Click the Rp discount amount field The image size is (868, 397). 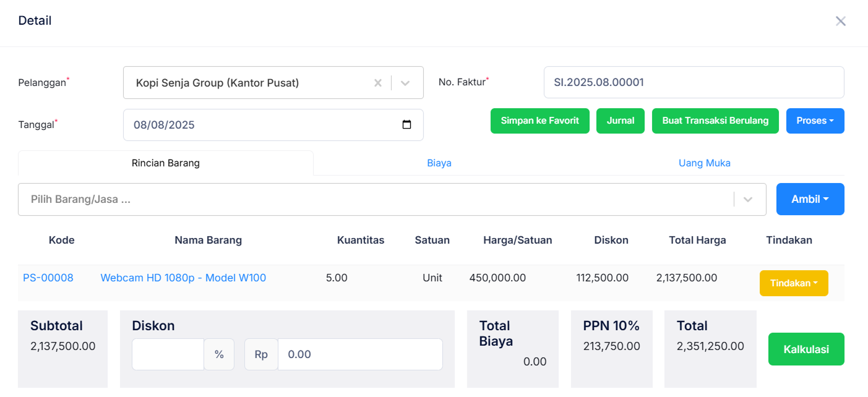click(x=360, y=354)
